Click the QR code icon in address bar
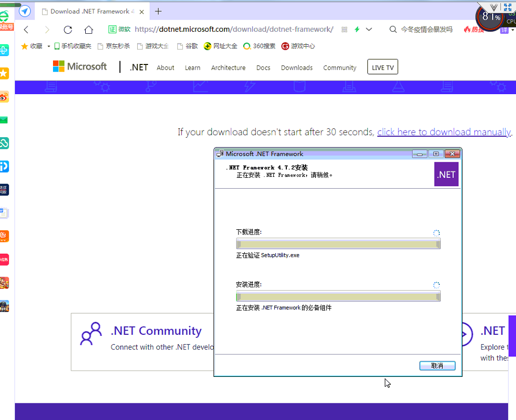The width and height of the screenshot is (516, 420). 345,30
